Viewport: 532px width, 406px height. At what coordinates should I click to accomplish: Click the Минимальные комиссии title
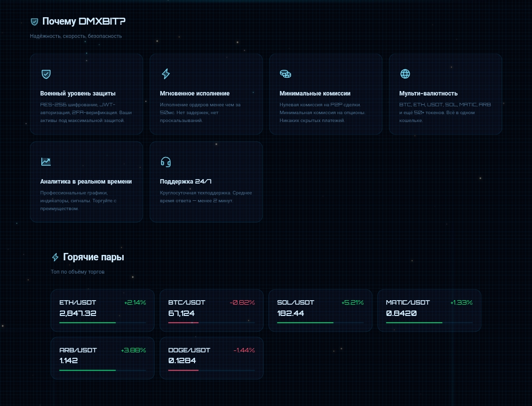pos(315,93)
